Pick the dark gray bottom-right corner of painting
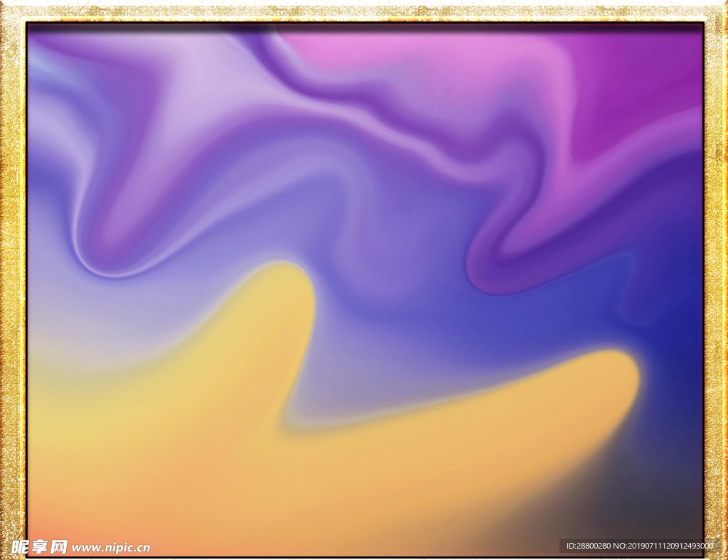728x560 pixels. coord(668,512)
